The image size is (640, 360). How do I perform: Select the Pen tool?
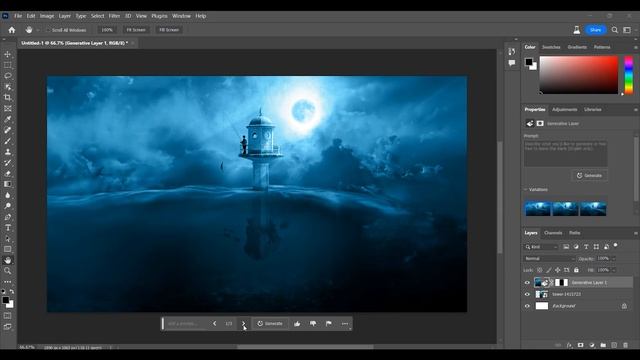point(7,217)
